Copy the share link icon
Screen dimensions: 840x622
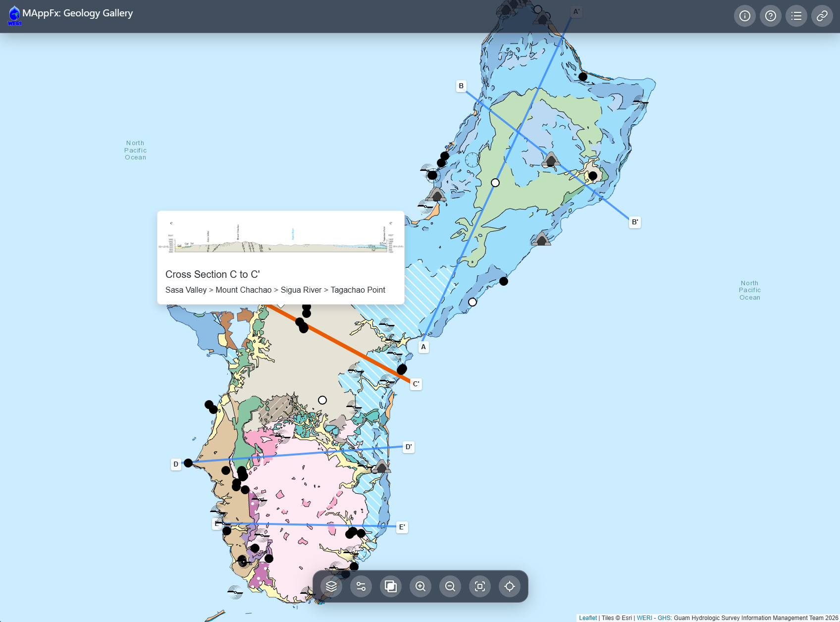click(822, 16)
